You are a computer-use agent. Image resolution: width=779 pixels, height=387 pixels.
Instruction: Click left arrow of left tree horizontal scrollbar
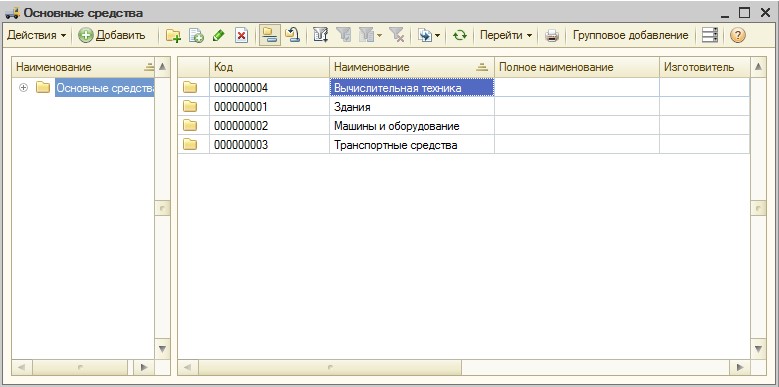pos(21,368)
